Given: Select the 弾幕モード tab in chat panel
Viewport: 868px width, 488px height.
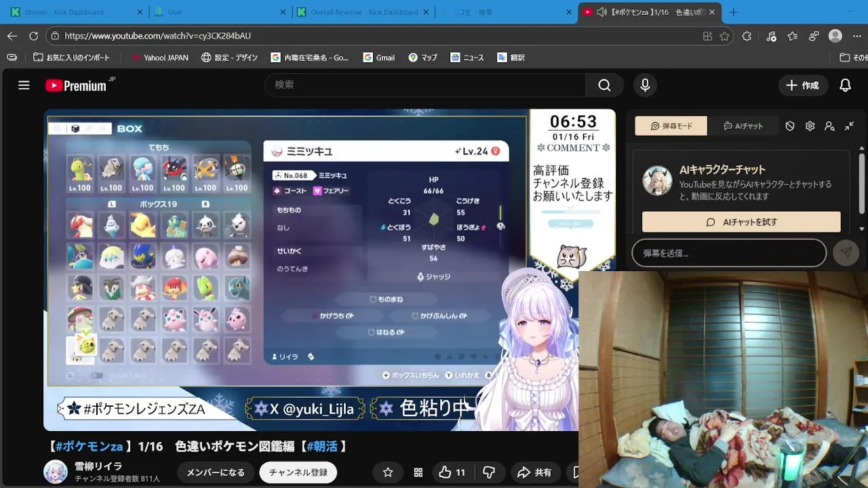Looking at the screenshot, I should point(671,126).
